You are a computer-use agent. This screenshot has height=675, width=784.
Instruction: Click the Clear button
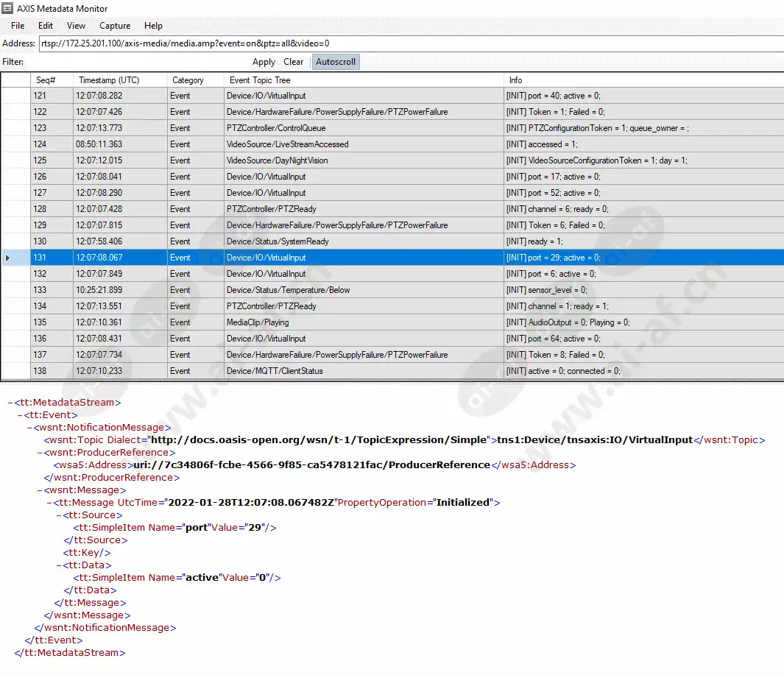click(x=294, y=62)
